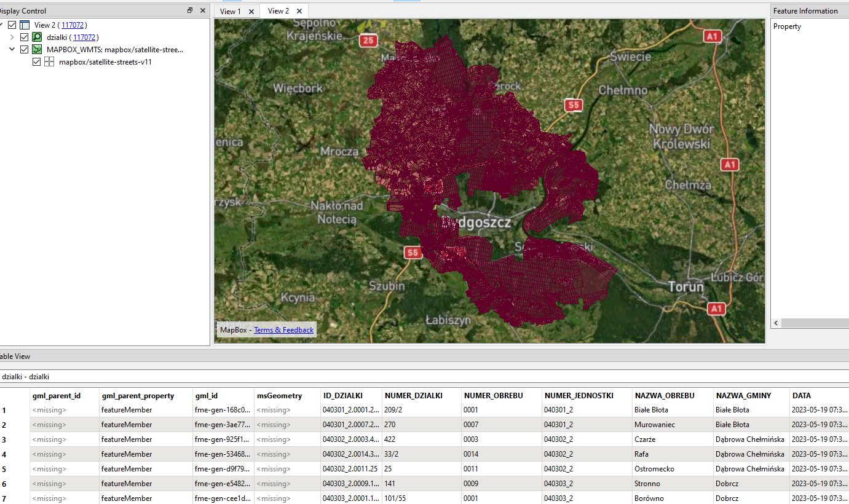Click the cell 33/2
The width and height of the screenshot is (849, 504).
[421, 454]
